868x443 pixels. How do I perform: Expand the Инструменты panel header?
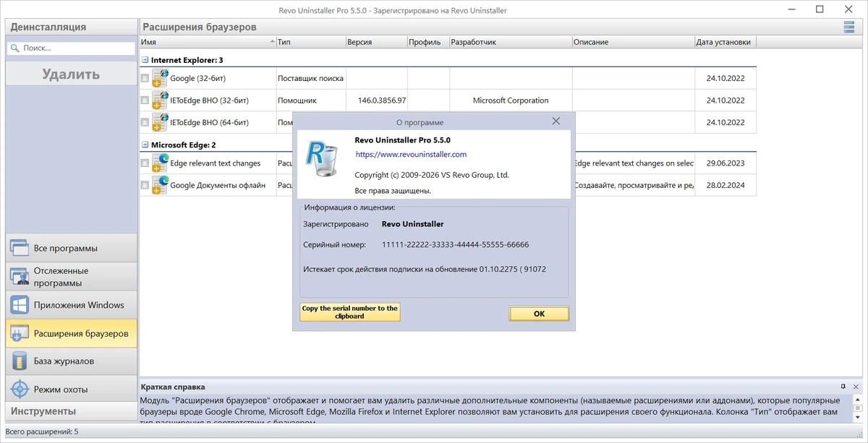pyautogui.click(x=71, y=411)
